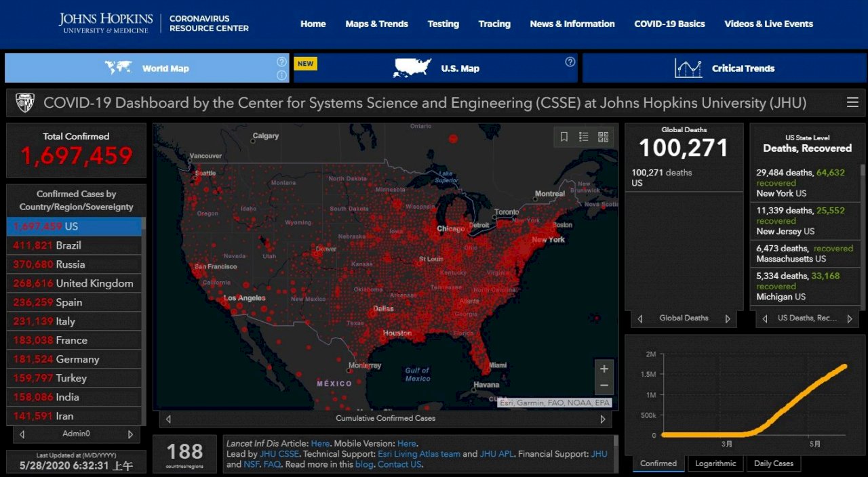Select Turkey in confirmed cases list
This screenshot has height=477, width=868.
coord(74,378)
